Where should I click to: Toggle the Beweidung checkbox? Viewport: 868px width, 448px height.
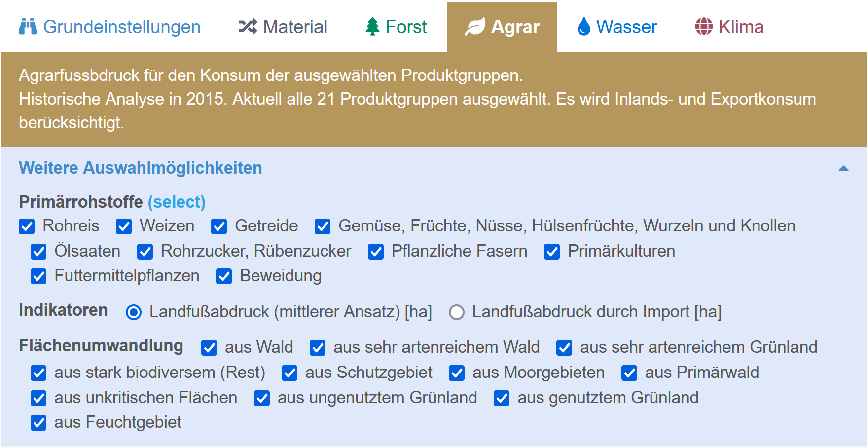[224, 276]
